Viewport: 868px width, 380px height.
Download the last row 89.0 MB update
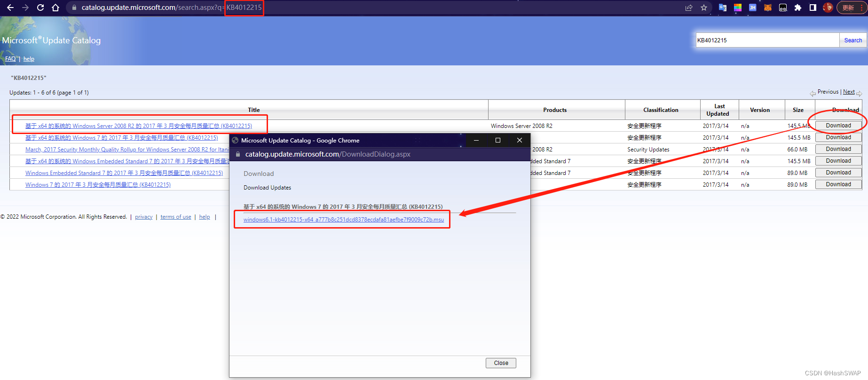pyautogui.click(x=838, y=184)
